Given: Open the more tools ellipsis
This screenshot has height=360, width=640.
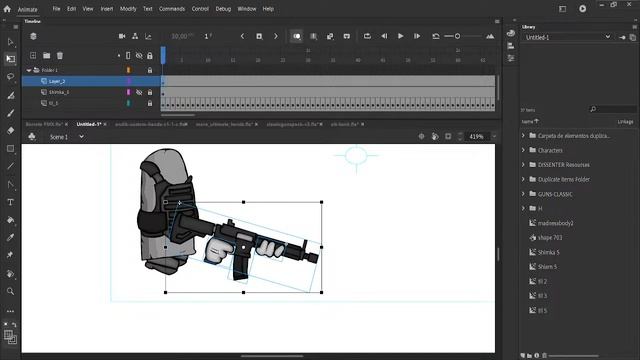Looking at the screenshot, I should point(11,311).
